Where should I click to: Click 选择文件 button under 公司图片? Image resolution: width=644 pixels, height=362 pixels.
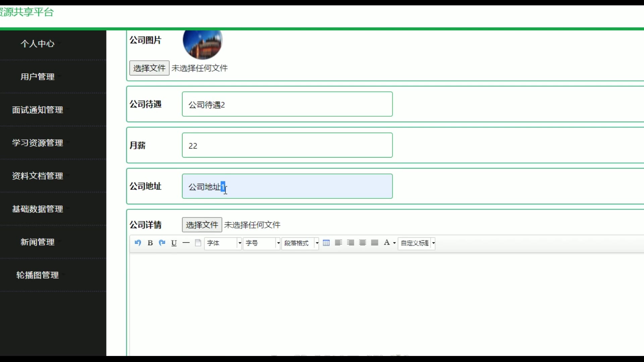coord(149,68)
